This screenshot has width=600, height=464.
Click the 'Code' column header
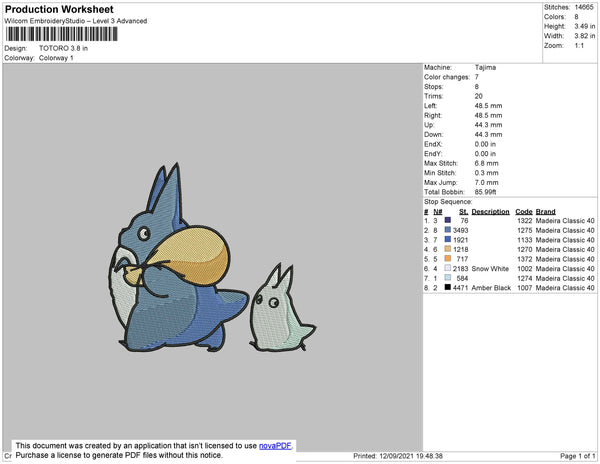[523, 212]
